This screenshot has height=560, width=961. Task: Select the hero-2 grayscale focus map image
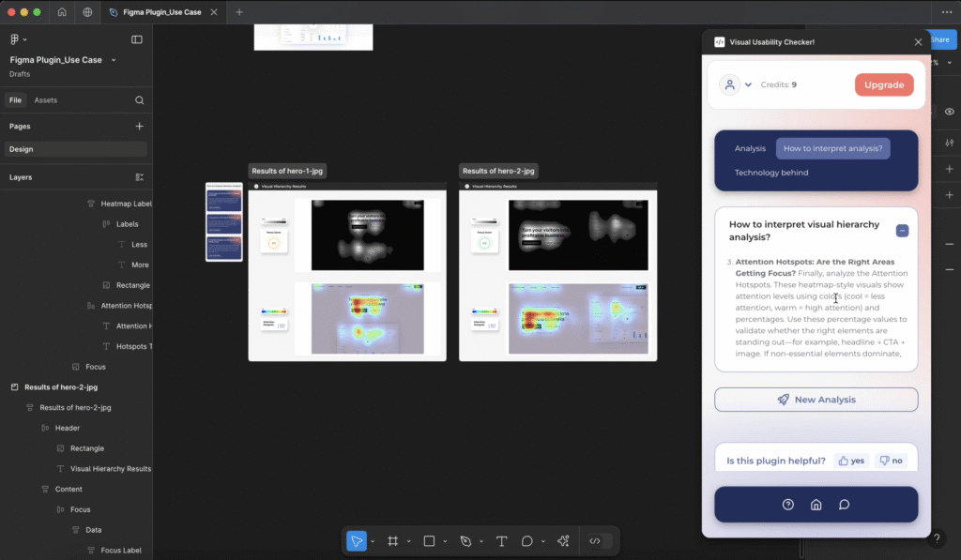pyautogui.click(x=578, y=235)
